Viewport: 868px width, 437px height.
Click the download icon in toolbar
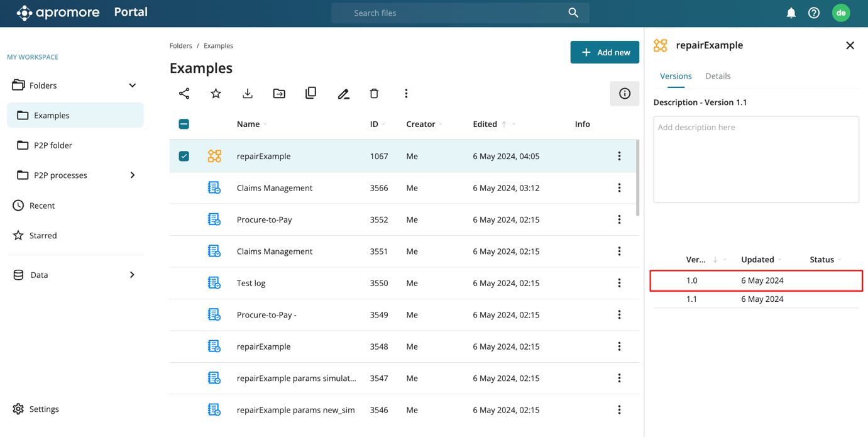[248, 94]
